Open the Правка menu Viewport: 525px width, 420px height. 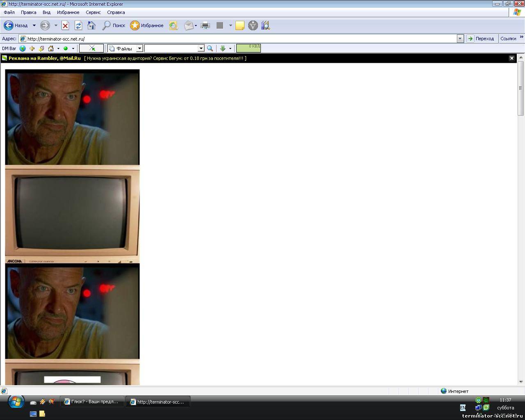[29, 12]
